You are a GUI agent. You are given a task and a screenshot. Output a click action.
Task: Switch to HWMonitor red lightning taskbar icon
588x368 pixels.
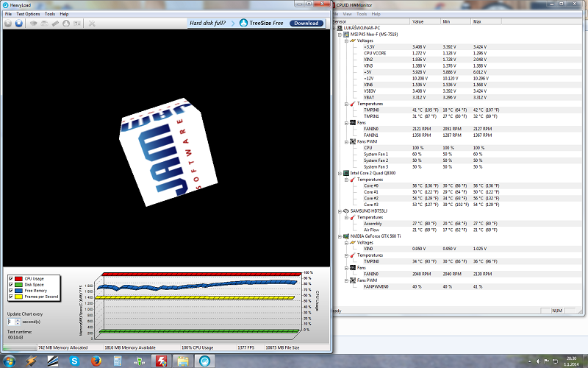(161, 361)
